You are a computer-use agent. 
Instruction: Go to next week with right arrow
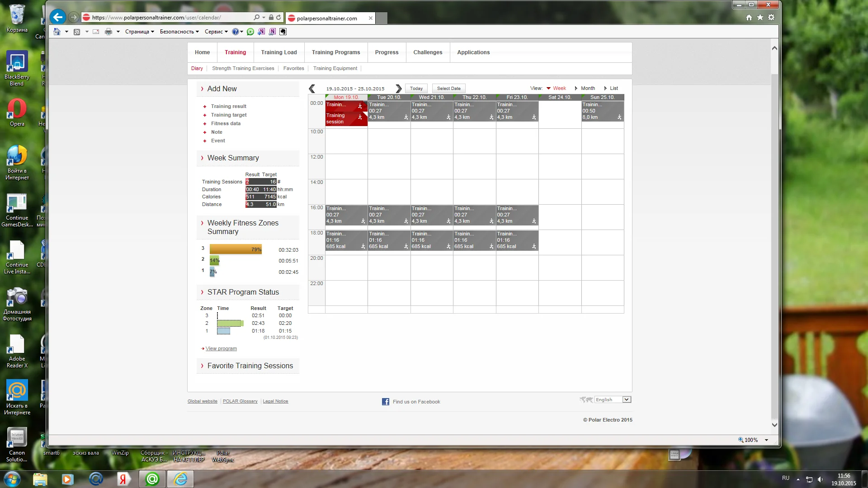(398, 89)
